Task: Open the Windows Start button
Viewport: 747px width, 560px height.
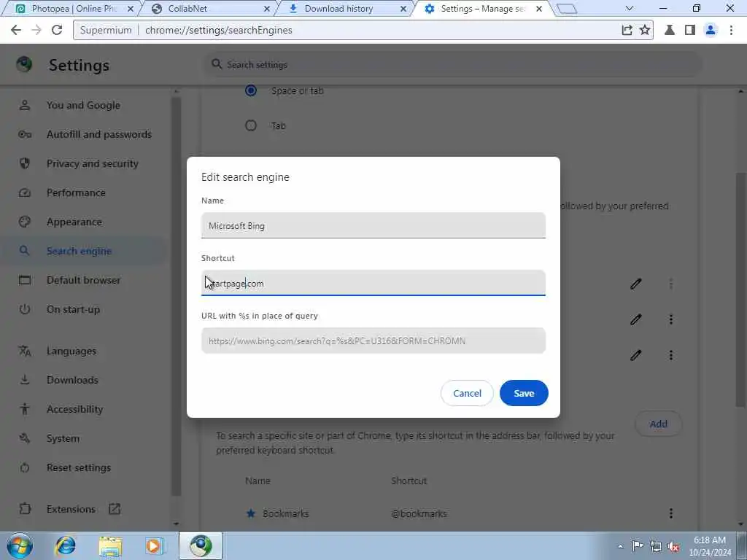Action: point(20,545)
